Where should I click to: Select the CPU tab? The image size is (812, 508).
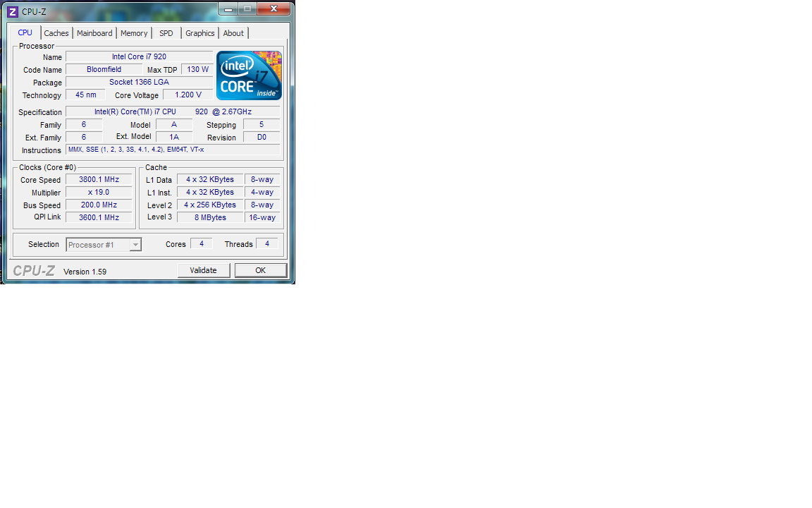pyautogui.click(x=25, y=32)
